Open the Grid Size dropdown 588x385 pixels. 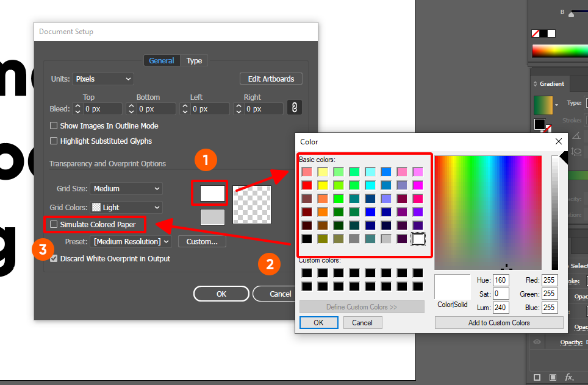tap(126, 188)
